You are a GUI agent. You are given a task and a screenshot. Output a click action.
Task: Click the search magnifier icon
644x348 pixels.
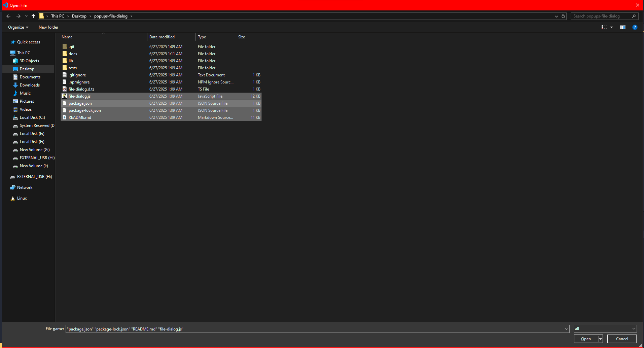(x=634, y=16)
